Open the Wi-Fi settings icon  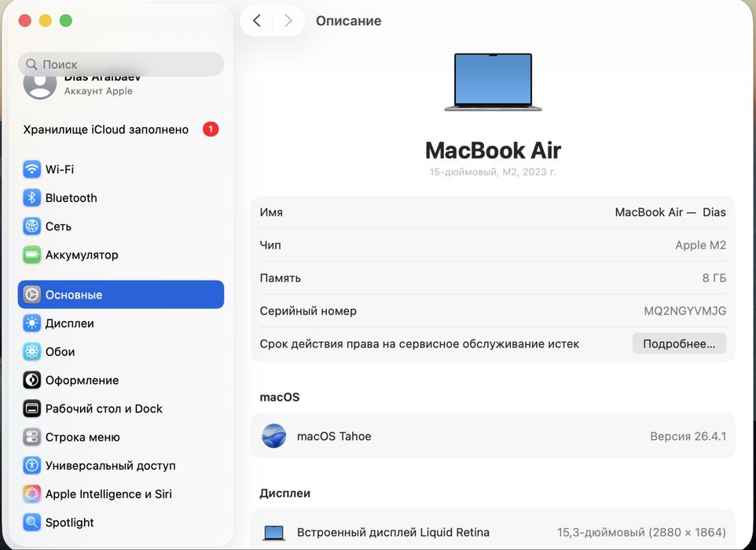[31, 169]
